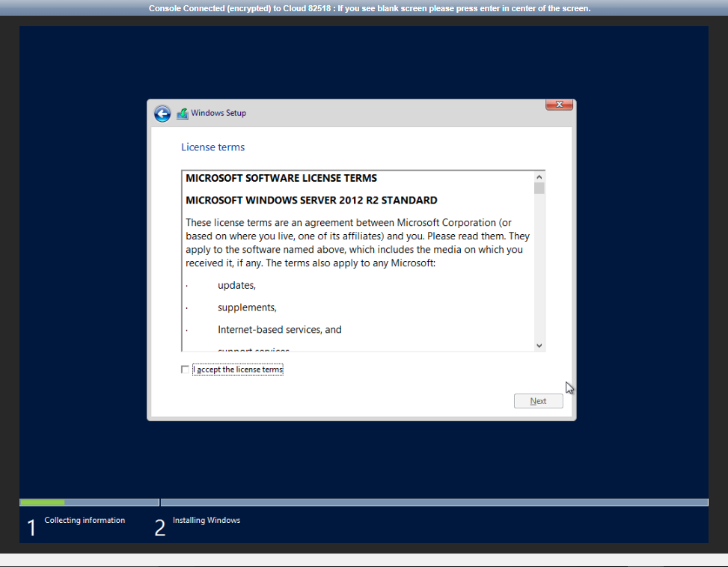Click the 'Windows Setup' title text
728x567 pixels.
click(218, 113)
